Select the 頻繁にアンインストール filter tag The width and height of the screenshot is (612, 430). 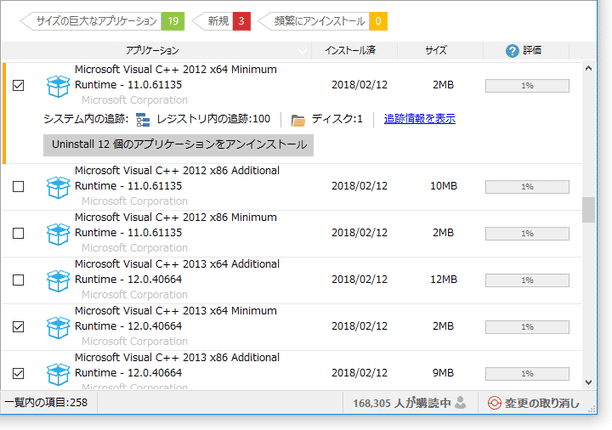click(323, 21)
